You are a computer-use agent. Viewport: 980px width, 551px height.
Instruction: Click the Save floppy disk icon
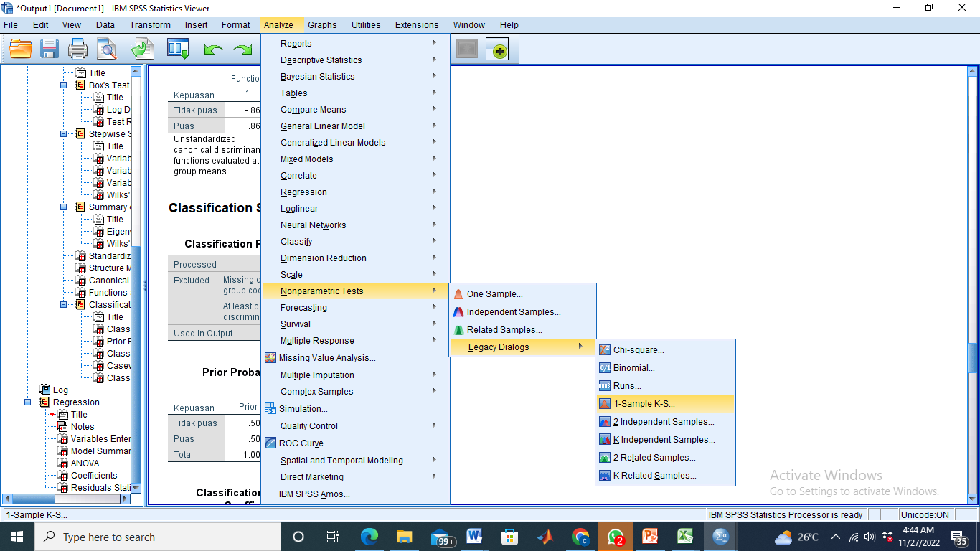coord(49,50)
